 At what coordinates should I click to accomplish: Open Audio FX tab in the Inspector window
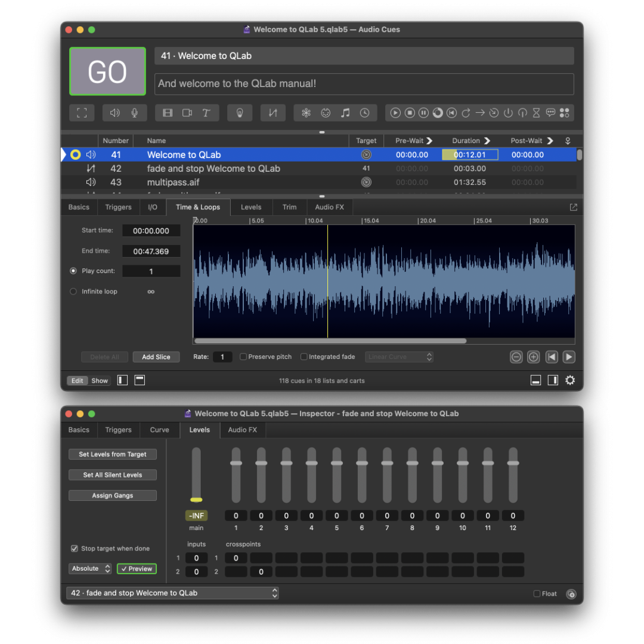click(x=243, y=429)
